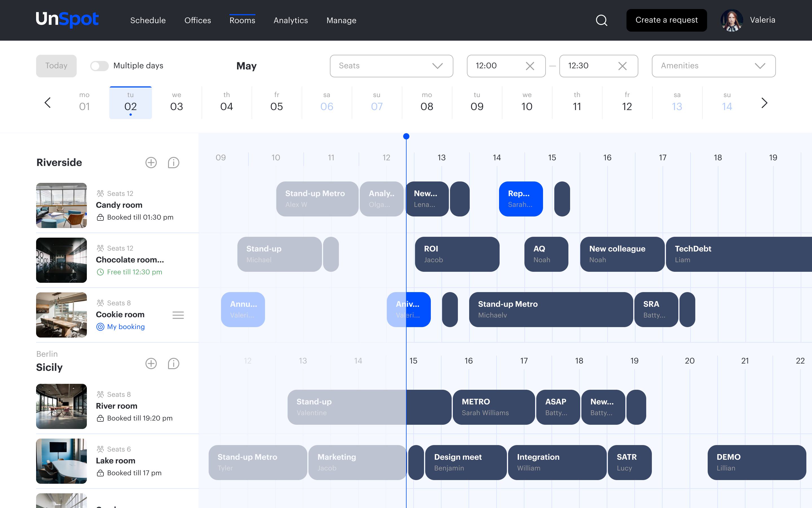Open Sicily info icon

pyautogui.click(x=173, y=364)
